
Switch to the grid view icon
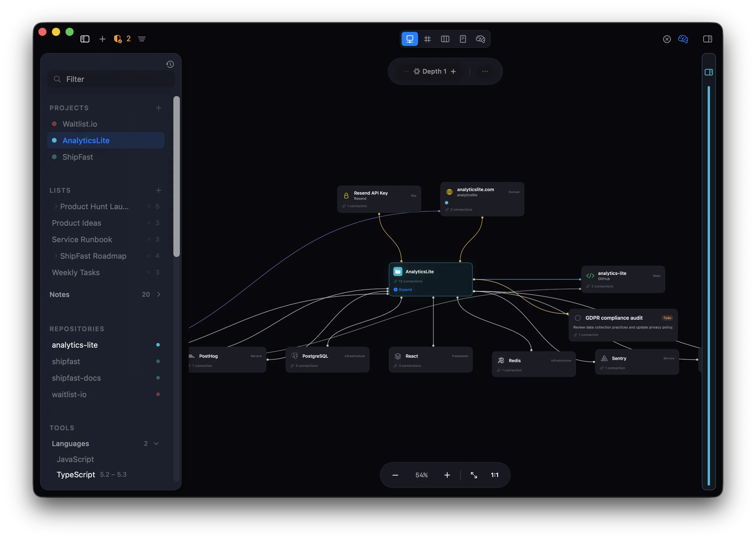pyautogui.click(x=427, y=39)
